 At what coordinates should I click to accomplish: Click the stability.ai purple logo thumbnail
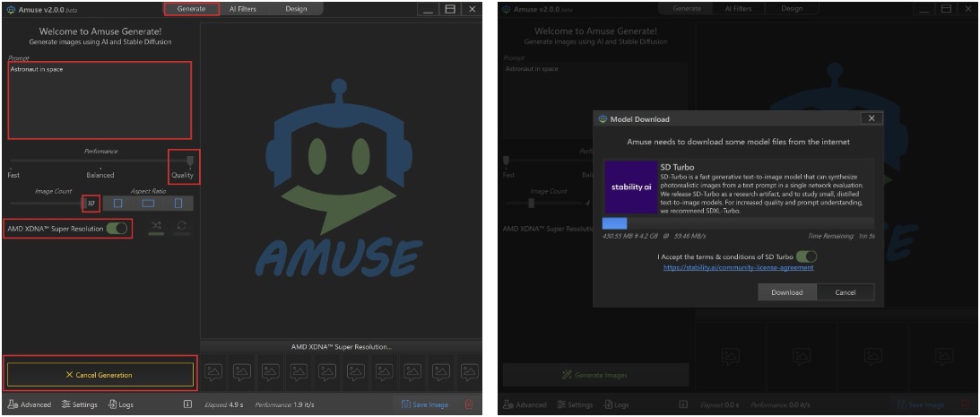(x=631, y=187)
